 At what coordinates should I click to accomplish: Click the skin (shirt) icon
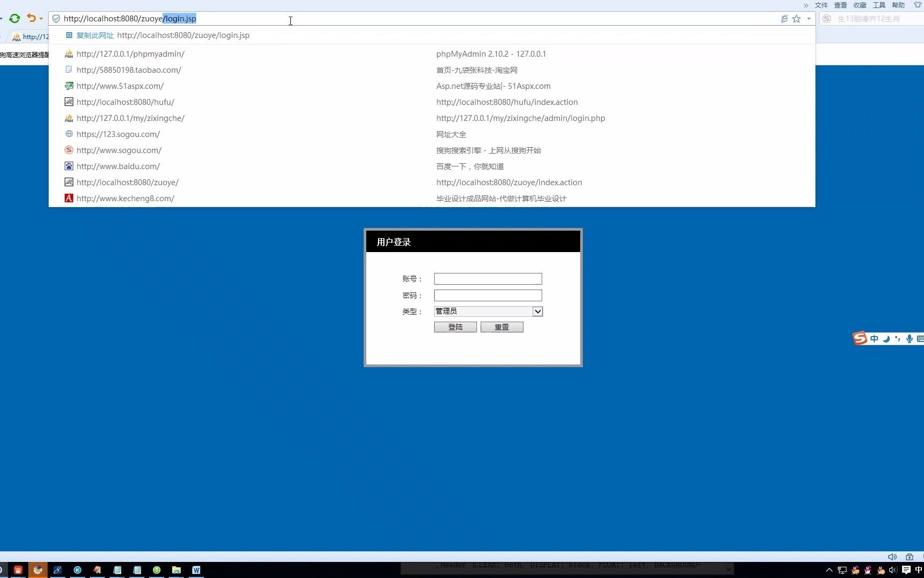[x=918, y=5]
